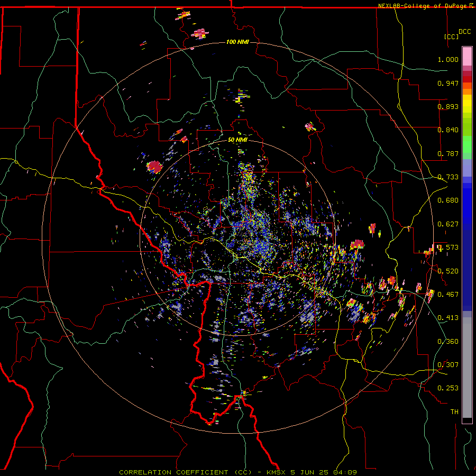Select the 0.573 scale value

point(448,248)
